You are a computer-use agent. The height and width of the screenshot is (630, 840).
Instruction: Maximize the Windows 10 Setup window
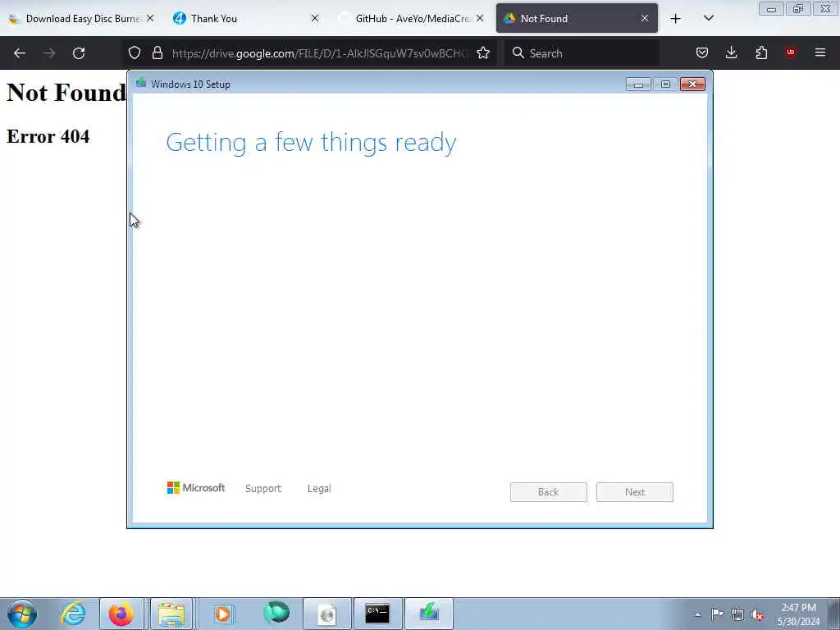click(x=665, y=84)
